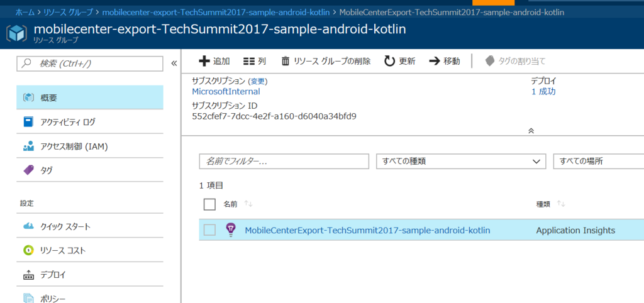The image size is (644, 303).
Task: Click the magnifier icon in search box
Action: click(26, 63)
